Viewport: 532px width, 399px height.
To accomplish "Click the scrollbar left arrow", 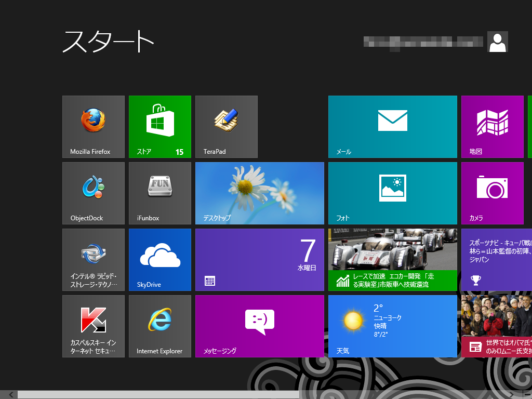I will click(11, 395).
